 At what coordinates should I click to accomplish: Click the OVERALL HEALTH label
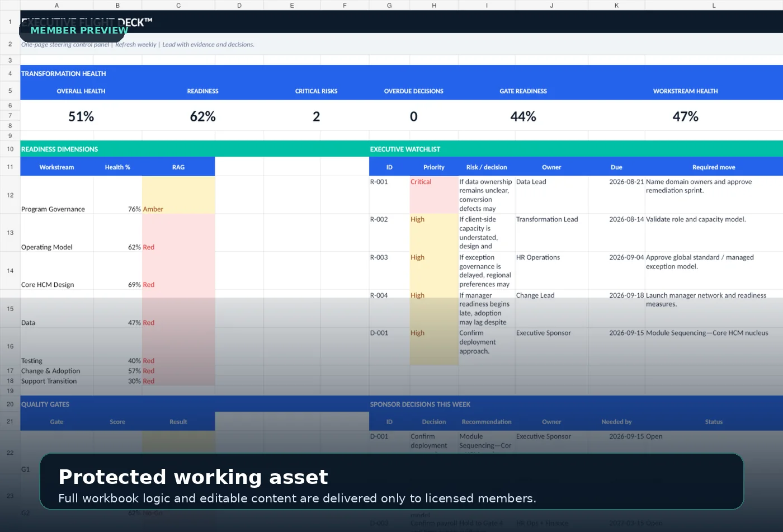(81, 91)
